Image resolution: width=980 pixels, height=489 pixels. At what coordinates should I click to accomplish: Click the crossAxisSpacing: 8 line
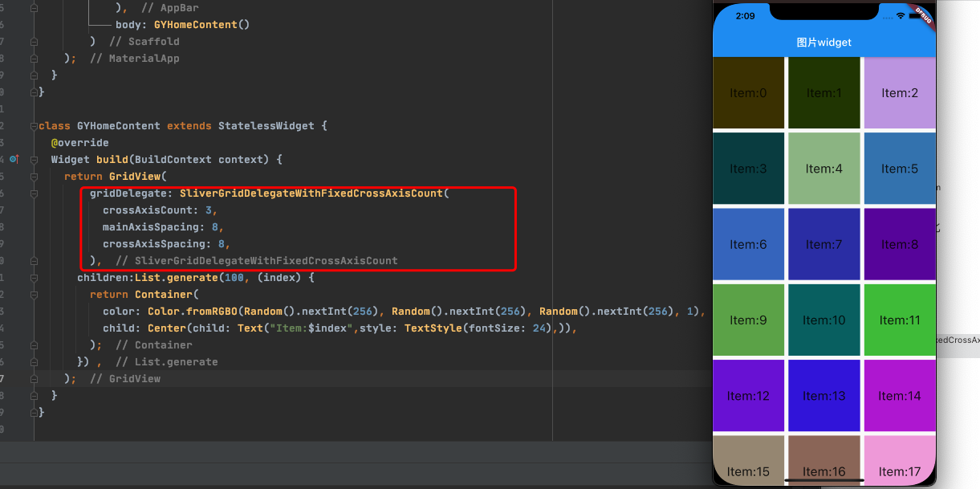(167, 244)
